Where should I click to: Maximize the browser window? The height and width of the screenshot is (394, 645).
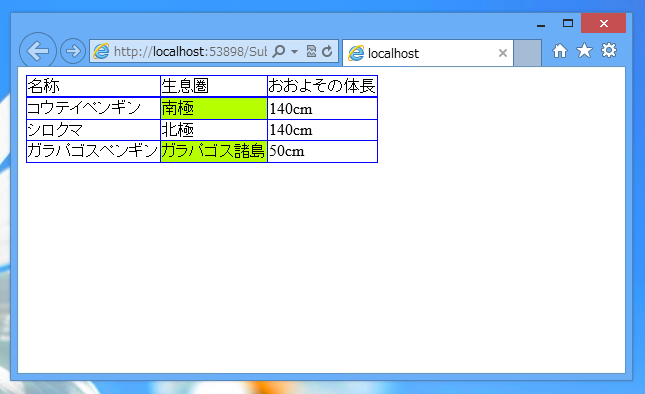(568, 23)
